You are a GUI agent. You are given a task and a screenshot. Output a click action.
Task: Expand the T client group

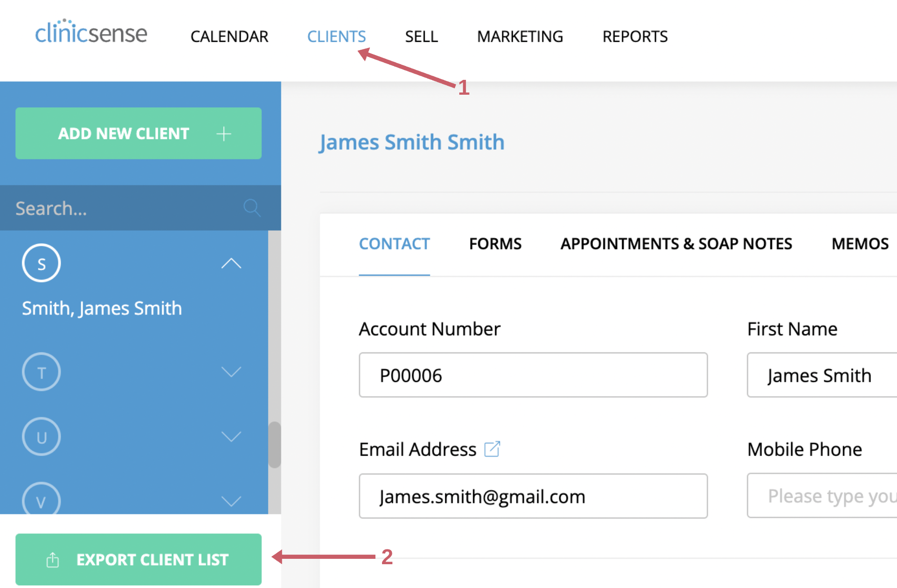tap(231, 372)
